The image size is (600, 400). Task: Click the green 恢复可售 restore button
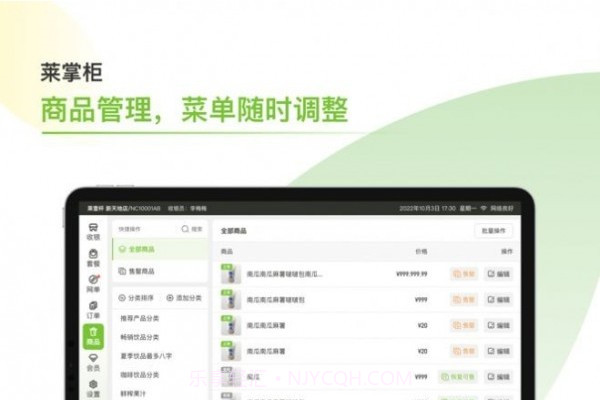(x=458, y=377)
